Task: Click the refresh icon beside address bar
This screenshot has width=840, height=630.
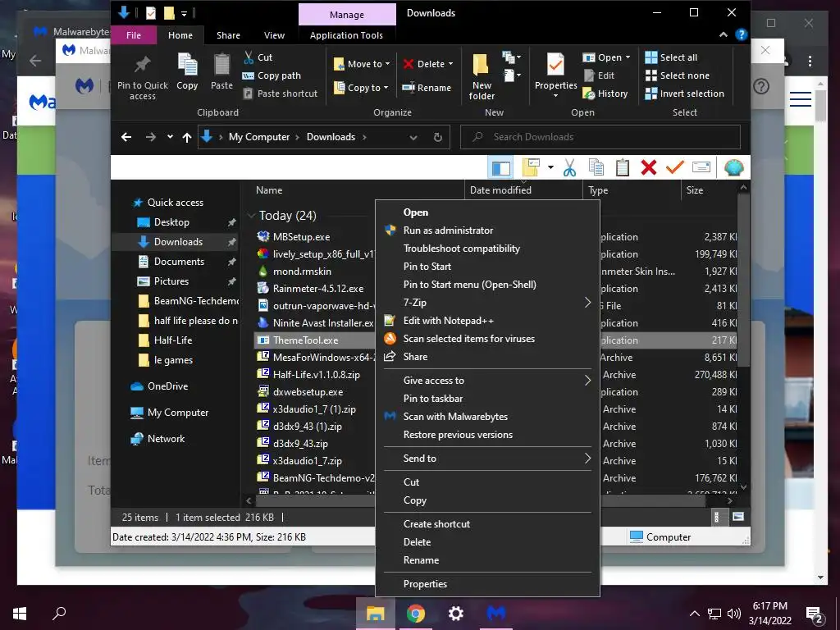Action: point(438,137)
